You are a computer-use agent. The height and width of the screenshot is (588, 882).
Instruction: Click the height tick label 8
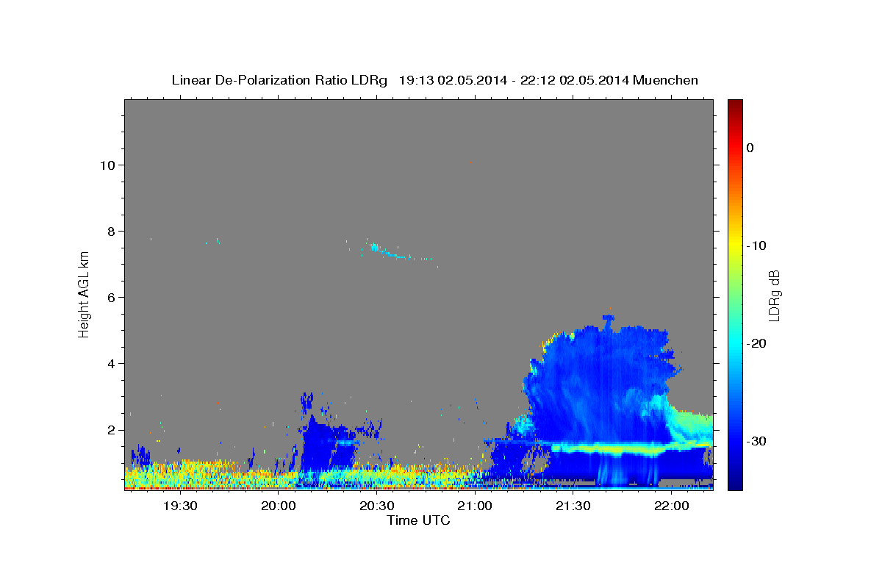[110, 231]
